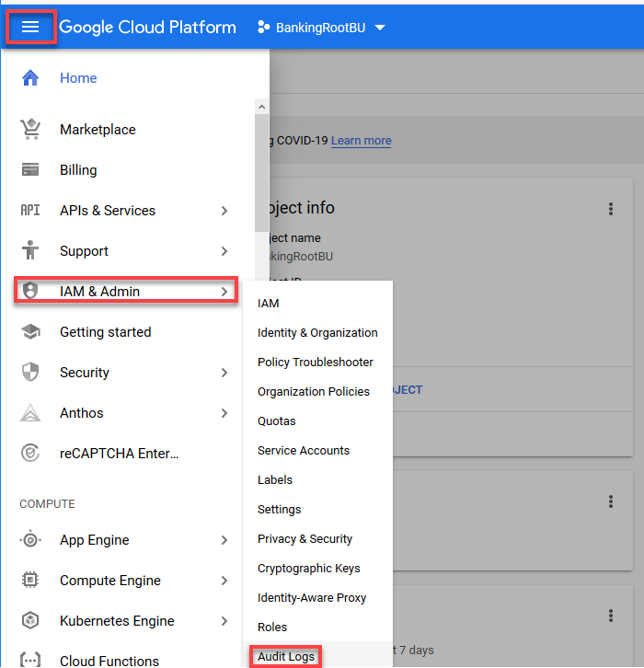This screenshot has width=644, height=668.
Task: Click the project selector hexagon icon
Action: point(264,28)
